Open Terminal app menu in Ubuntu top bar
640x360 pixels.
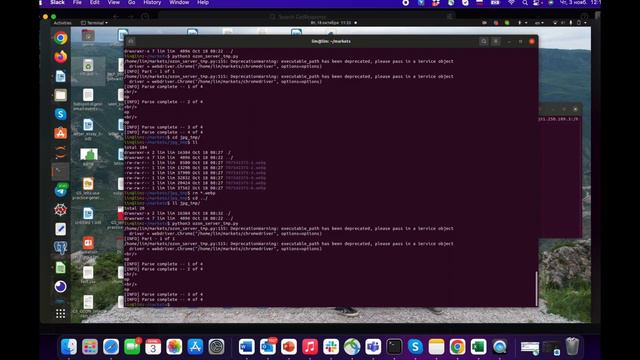[95, 23]
